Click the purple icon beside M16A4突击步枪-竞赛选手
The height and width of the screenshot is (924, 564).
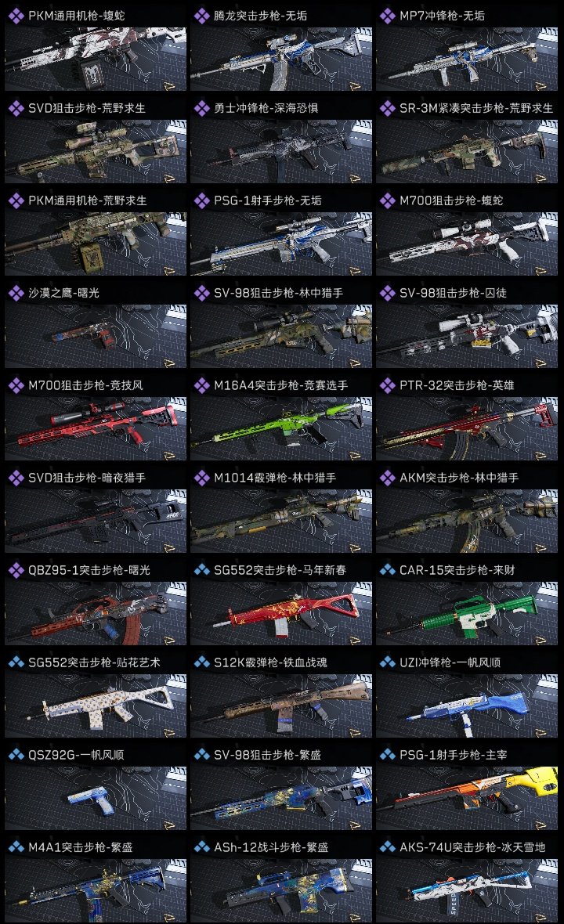coord(202,385)
